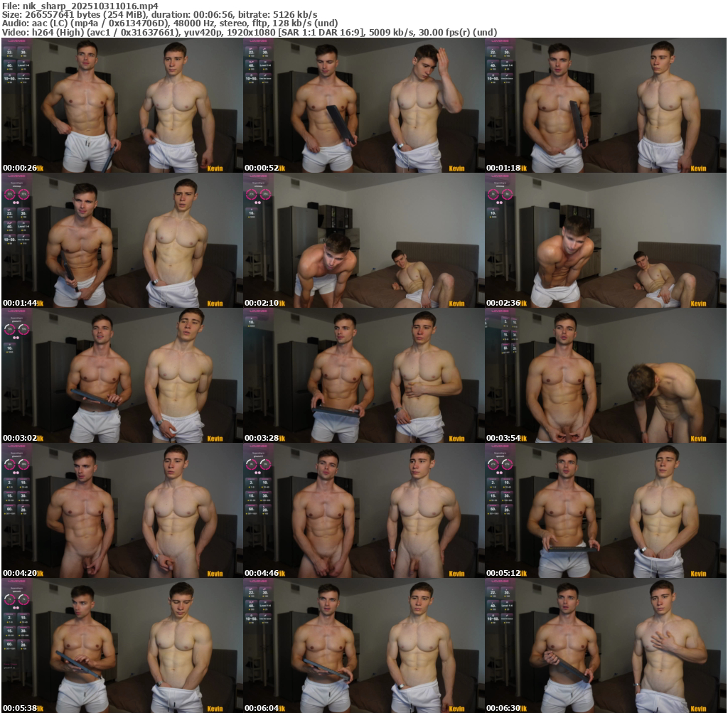Select the Video codec info line
The width and height of the screenshot is (728, 713).
249,33
